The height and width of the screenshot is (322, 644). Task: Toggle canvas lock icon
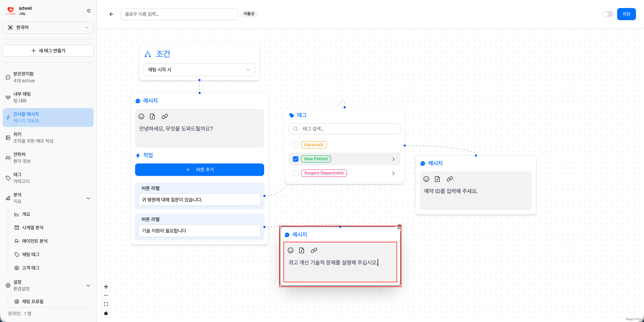[x=106, y=313]
